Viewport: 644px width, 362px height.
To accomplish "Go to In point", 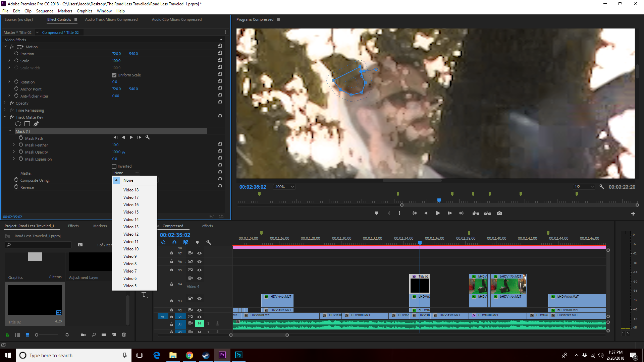I will pyautogui.click(x=415, y=213).
